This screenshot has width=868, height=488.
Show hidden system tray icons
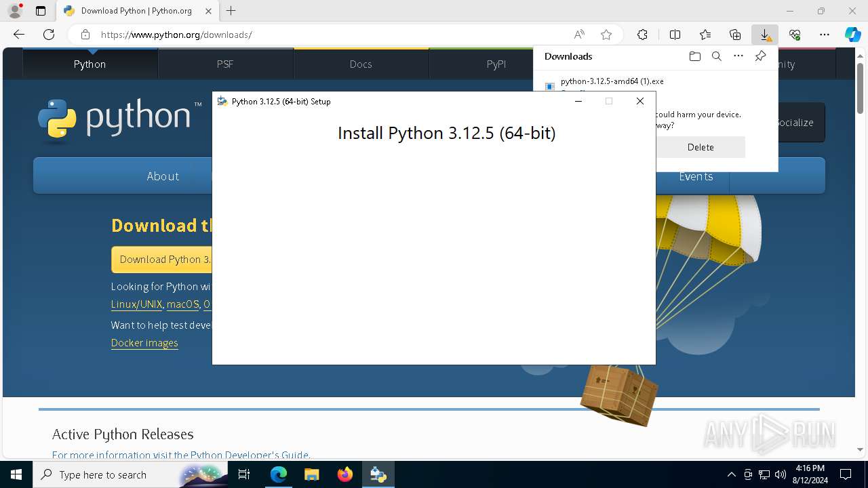click(731, 474)
